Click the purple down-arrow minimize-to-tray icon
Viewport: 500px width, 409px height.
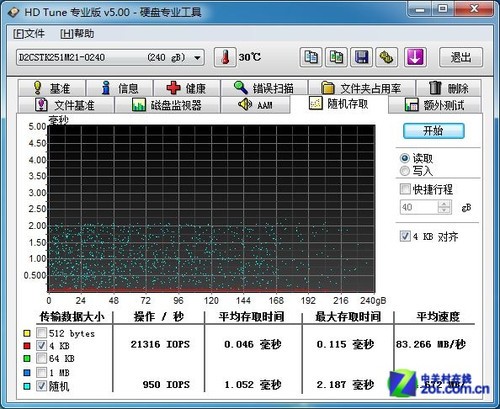(415, 57)
